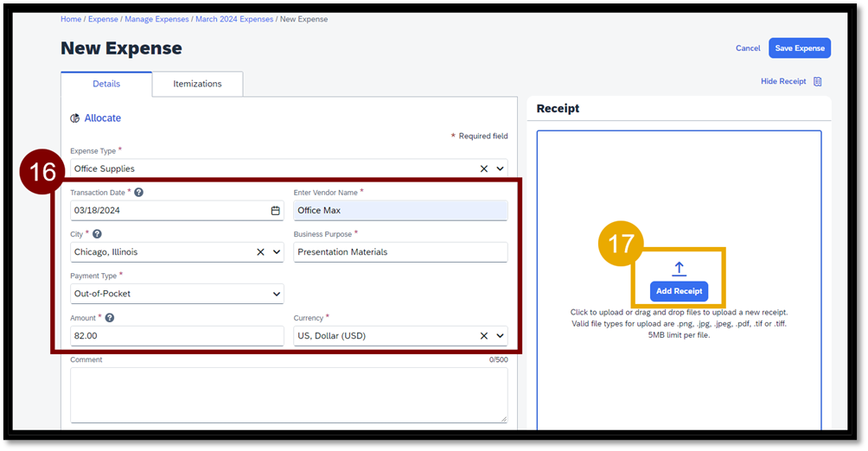The width and height of the screenshot is (868, 451).
Task: Expand the City dropdown list
Action: pyautogui.click(x=277, y=252)
